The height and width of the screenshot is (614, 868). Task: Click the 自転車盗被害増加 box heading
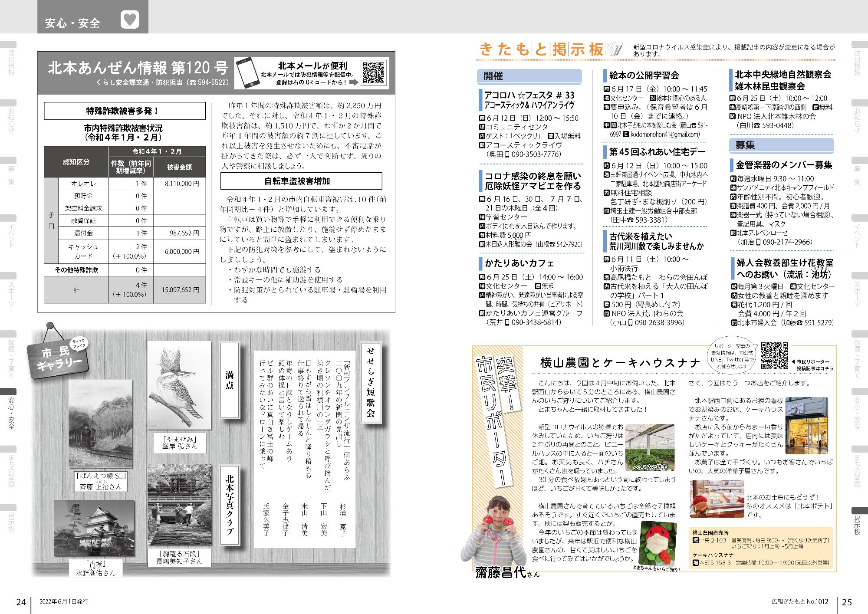[x=301, y=181]
